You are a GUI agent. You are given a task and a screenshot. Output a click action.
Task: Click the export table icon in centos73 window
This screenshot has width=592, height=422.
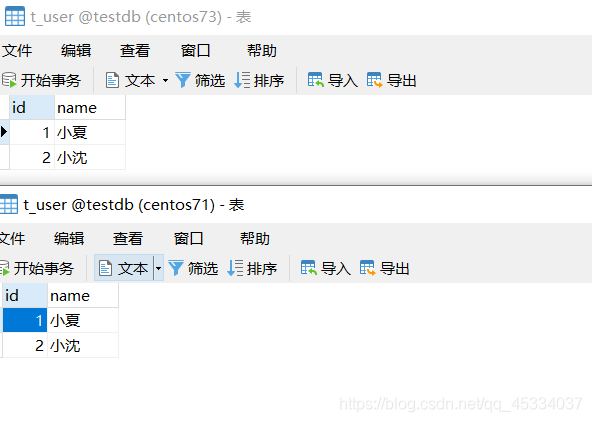(375, 80)
